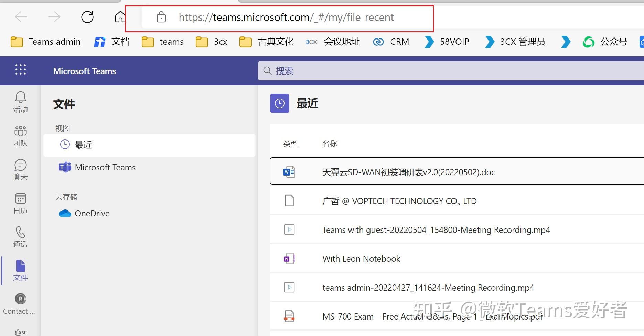Select the 最近 view in the files panel
The height and width of the screenshot is (336, 644).
point(83,145)
